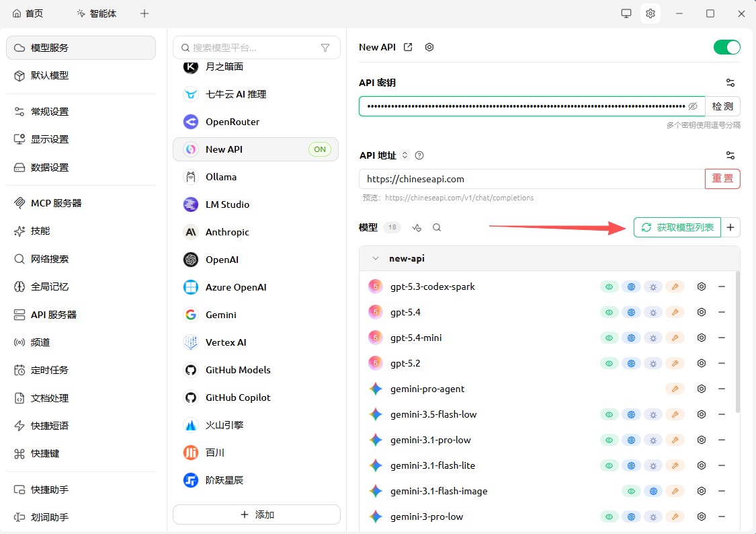Select the Anthropic provider
This screenshot has height=534, width=756.
coord(255,232)
